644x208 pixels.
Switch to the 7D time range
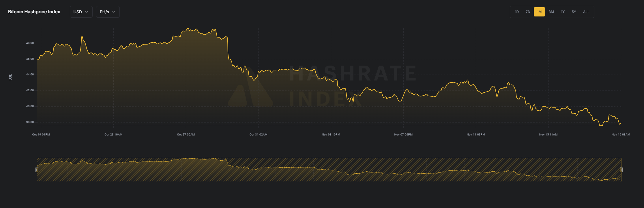[528, 12]
